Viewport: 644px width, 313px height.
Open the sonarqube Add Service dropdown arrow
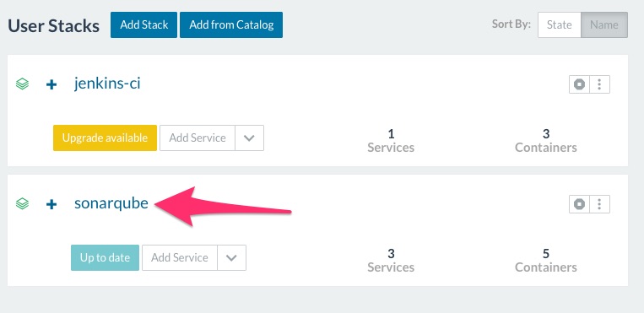[x=231, y=257]
